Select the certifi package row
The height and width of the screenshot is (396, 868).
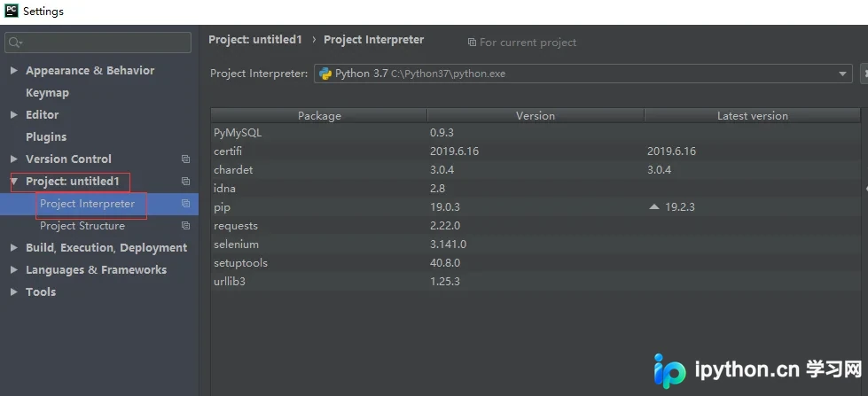point(536,151)
